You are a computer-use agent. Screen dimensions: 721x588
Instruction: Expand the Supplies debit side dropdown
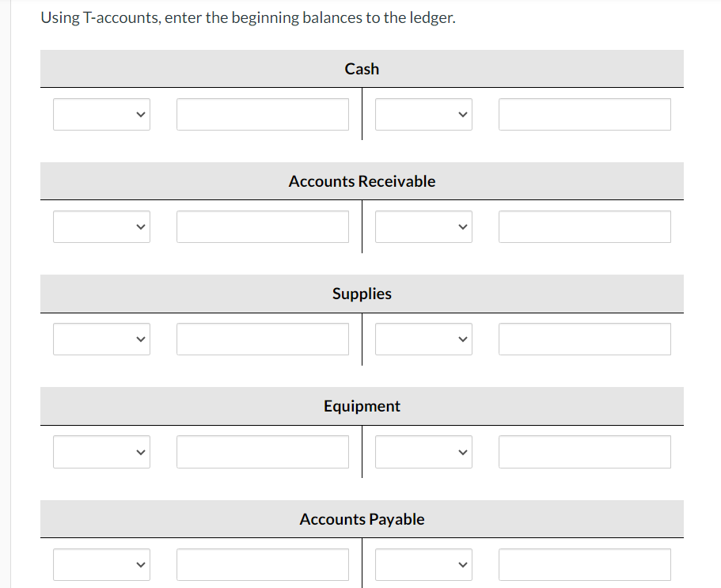click(x=101, y=339)
